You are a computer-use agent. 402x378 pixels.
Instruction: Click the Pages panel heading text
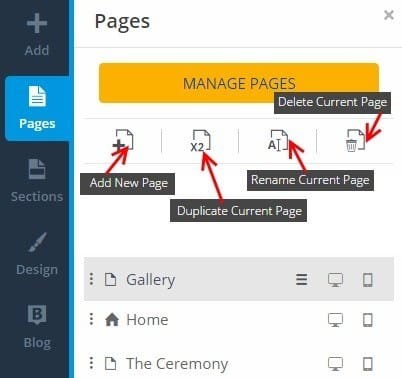pos(122,22)
